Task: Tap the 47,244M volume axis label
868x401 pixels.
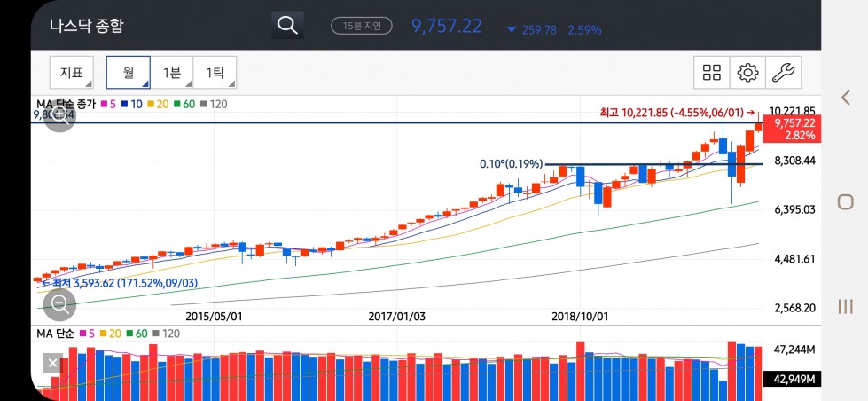Action: (x=795, y=350)
